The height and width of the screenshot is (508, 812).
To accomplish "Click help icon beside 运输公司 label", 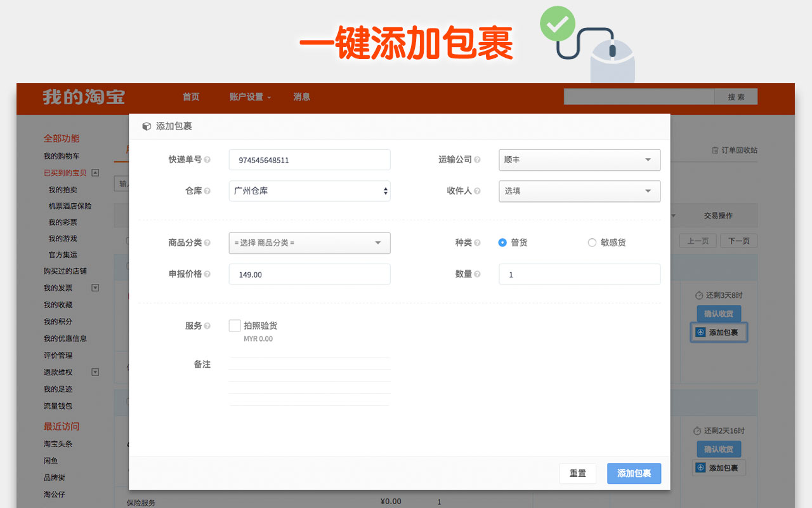I will (477, 160).
